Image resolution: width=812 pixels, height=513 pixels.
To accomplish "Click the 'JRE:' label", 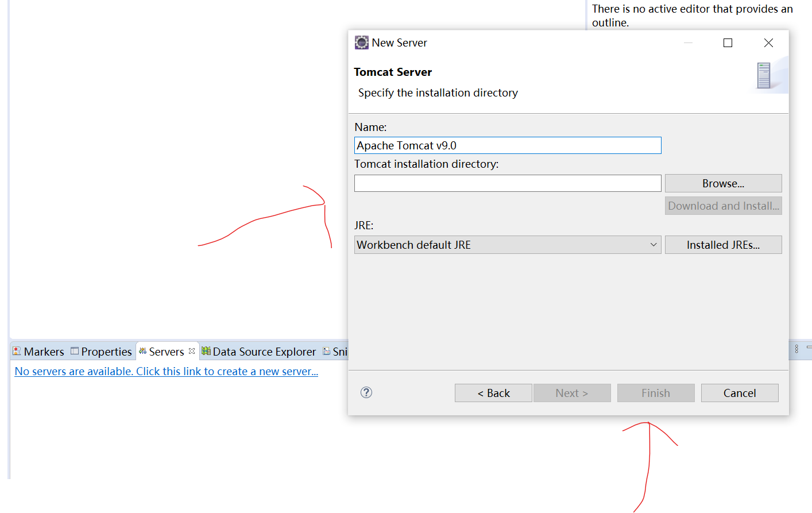I will [364, 225].
